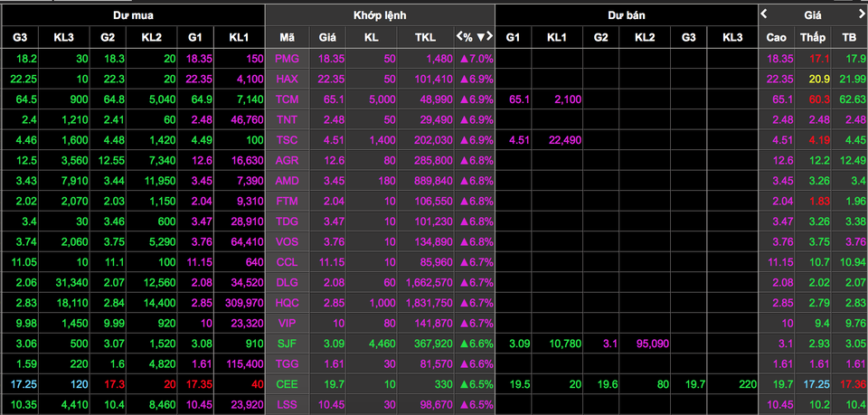Select stock code AGR
The height and width of the screenshot is (415, 868).
[x=288, y=160]
